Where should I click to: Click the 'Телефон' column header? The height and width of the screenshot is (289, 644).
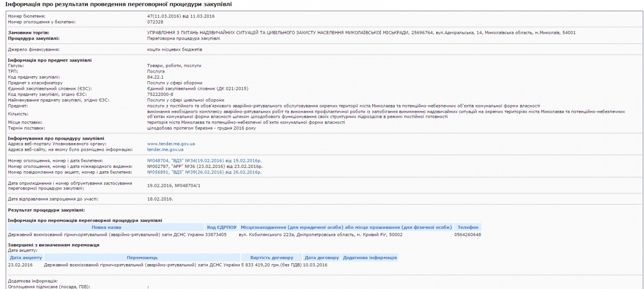tap(468, 227)
